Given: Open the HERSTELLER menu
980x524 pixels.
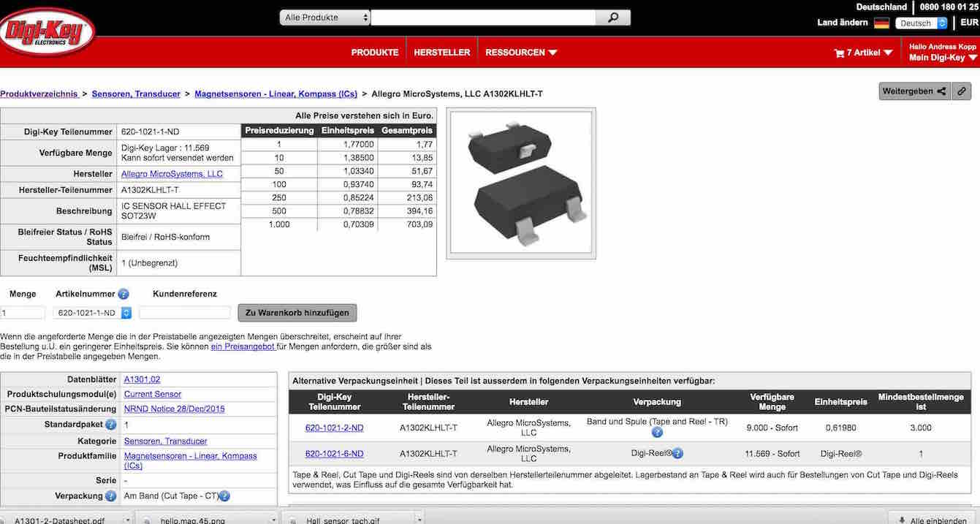Looking at the screenshot, I should pos(442,53).
